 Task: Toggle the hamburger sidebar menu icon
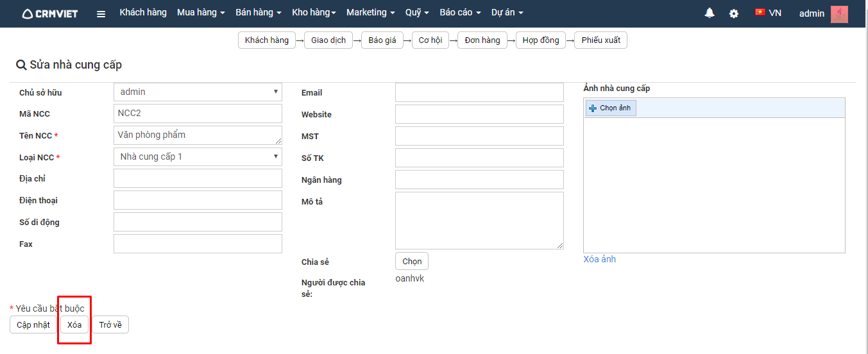click(101, 13)
